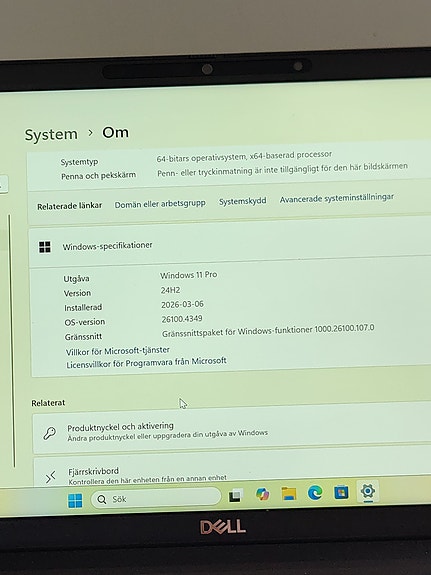Open Microsoft Store from the taskbar
Viewport: 431px width, 575px height.
tap(341, 492)
